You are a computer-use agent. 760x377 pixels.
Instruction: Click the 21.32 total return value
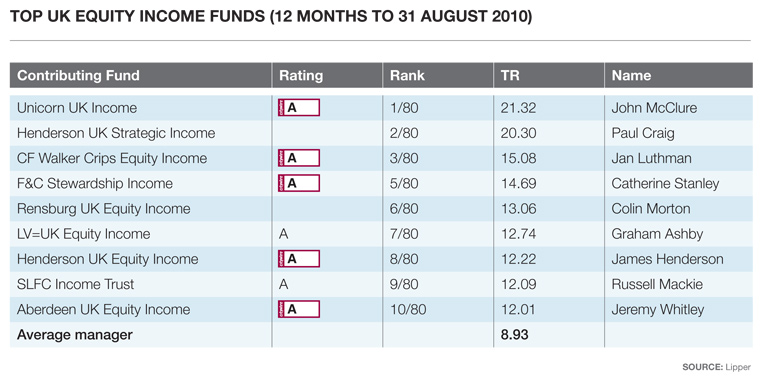coord(519,108)
